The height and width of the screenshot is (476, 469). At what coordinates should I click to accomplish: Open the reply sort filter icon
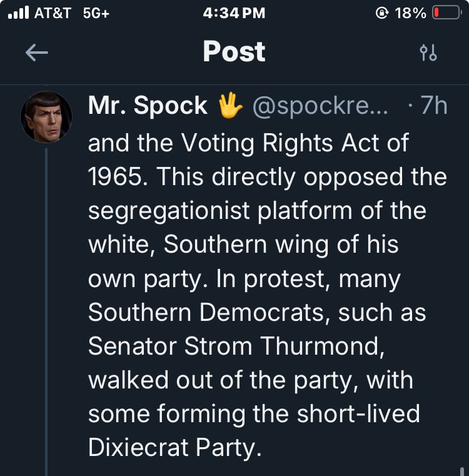428,53
